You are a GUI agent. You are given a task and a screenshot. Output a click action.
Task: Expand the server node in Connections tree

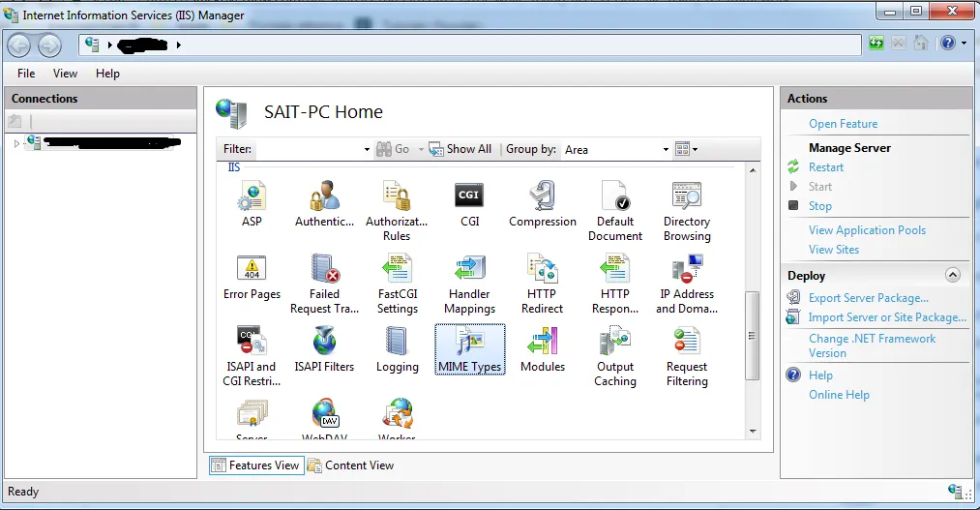click(x=16, y=144)
